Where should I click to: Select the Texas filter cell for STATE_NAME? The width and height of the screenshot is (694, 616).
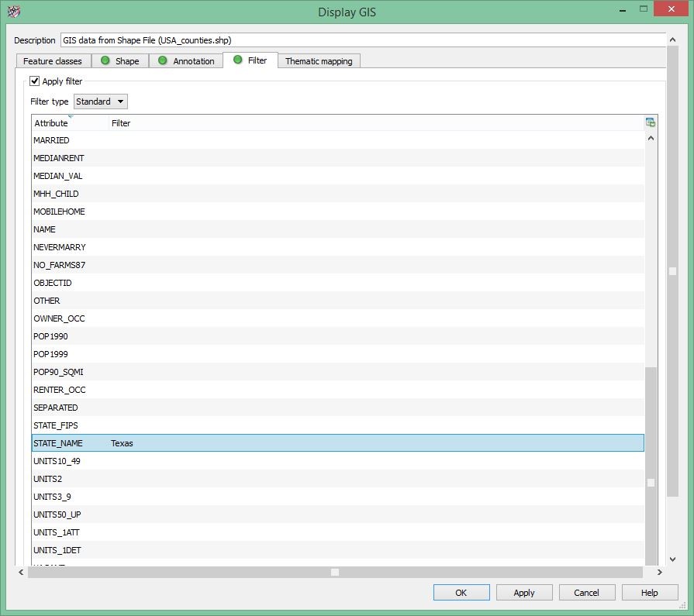click(x=123, y=443)
